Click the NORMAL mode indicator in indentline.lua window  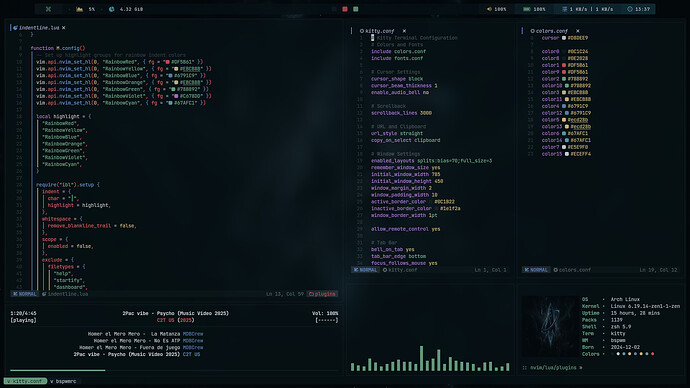25,294
